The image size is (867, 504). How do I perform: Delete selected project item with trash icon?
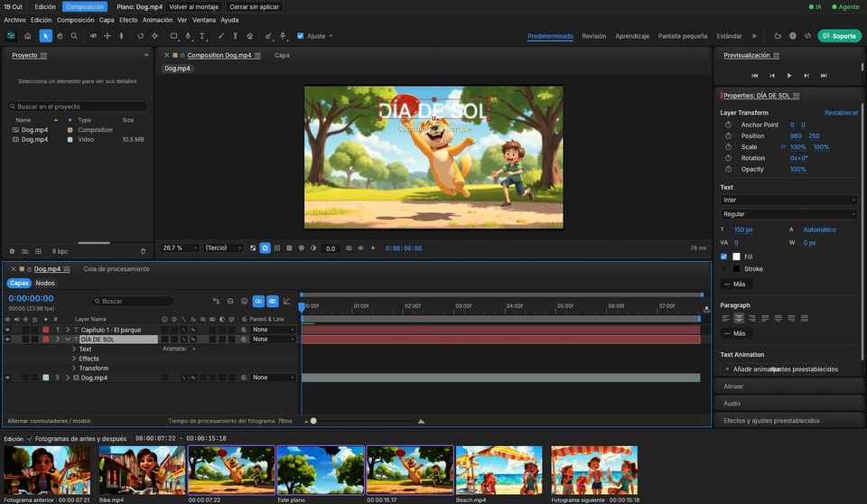tap(144, 251)
